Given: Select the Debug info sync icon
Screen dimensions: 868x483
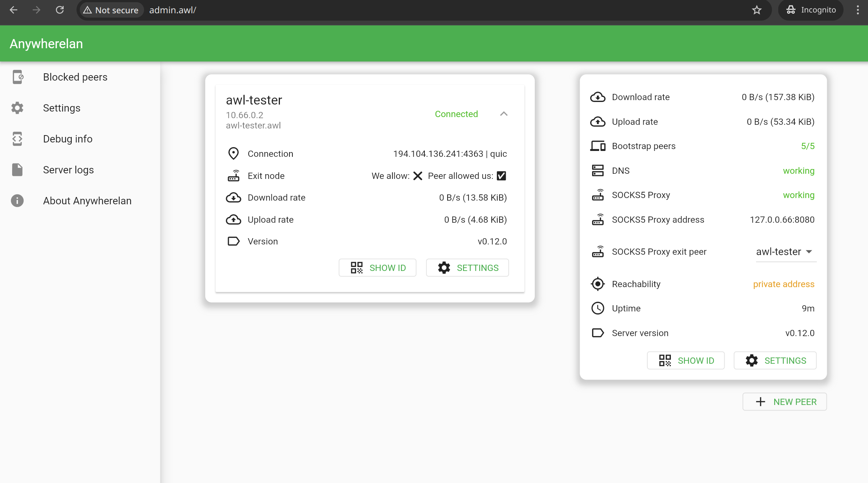Looking at the screenshot, I should tap(17, 139).
